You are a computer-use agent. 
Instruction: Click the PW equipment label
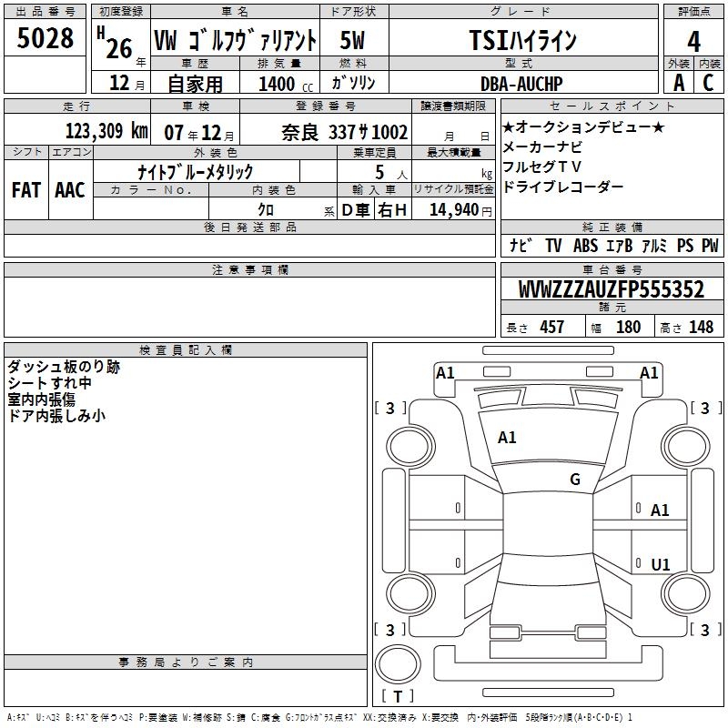tap(710, 245)
